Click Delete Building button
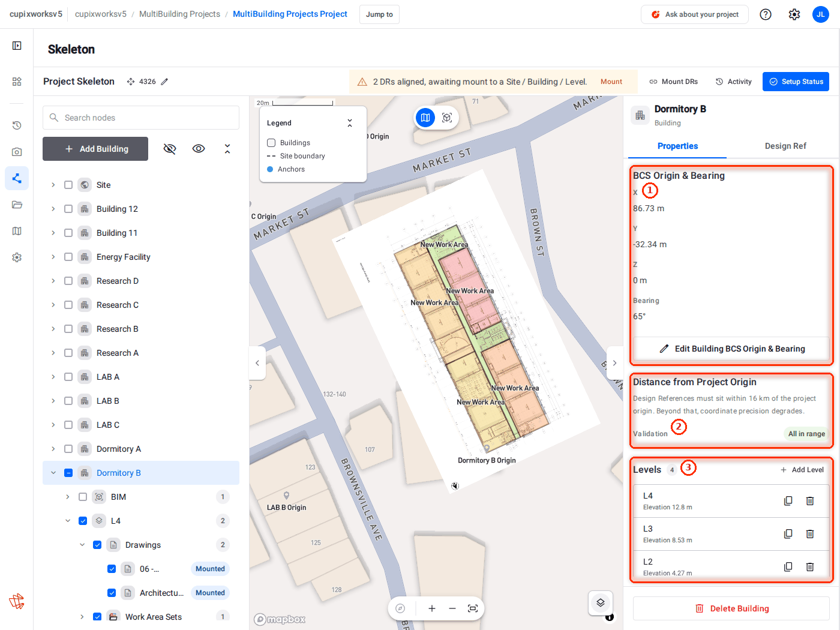The width and height of the screenshot is (840, 630). pyautogui.click(x=731, y=608)
